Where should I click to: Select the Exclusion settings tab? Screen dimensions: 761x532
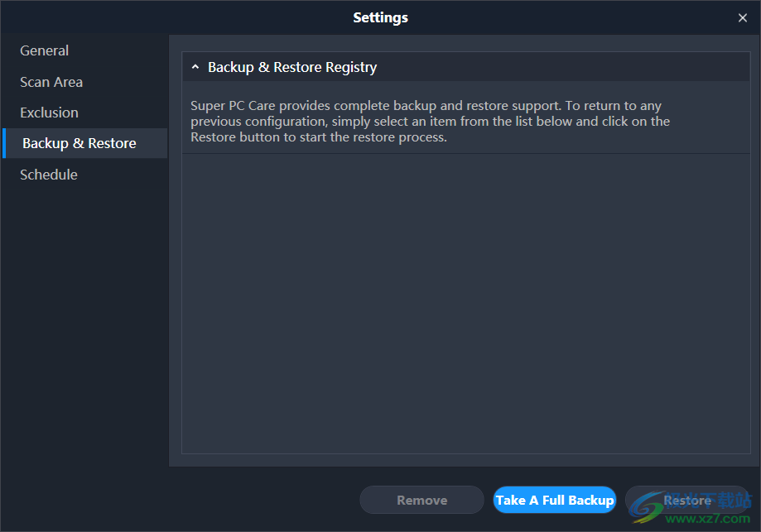(49, 113)
